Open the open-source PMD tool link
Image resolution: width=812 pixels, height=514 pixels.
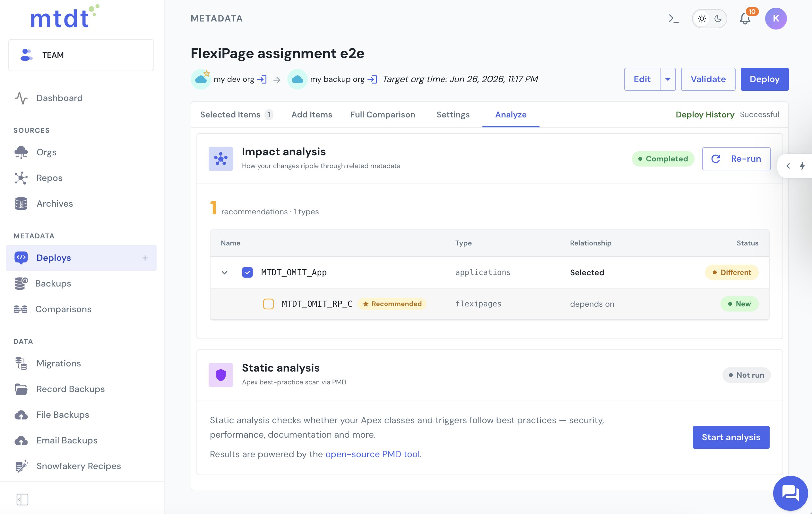coord(373,454)
